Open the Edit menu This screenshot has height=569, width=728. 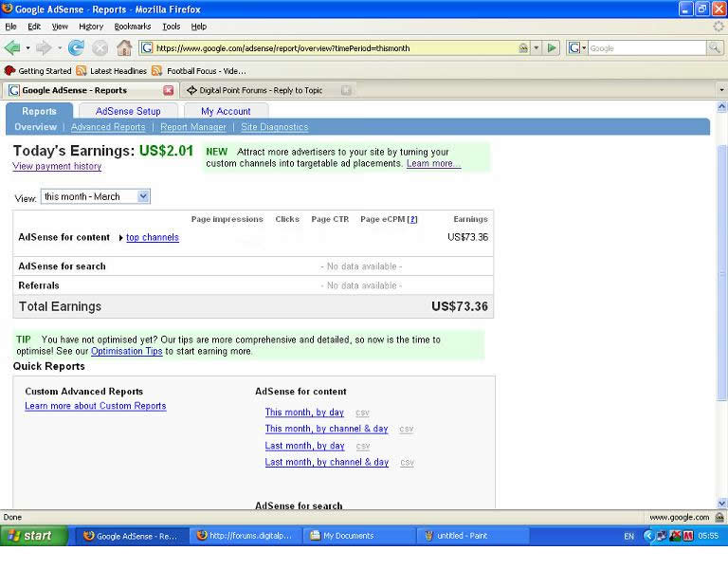(x=34, y=27)
